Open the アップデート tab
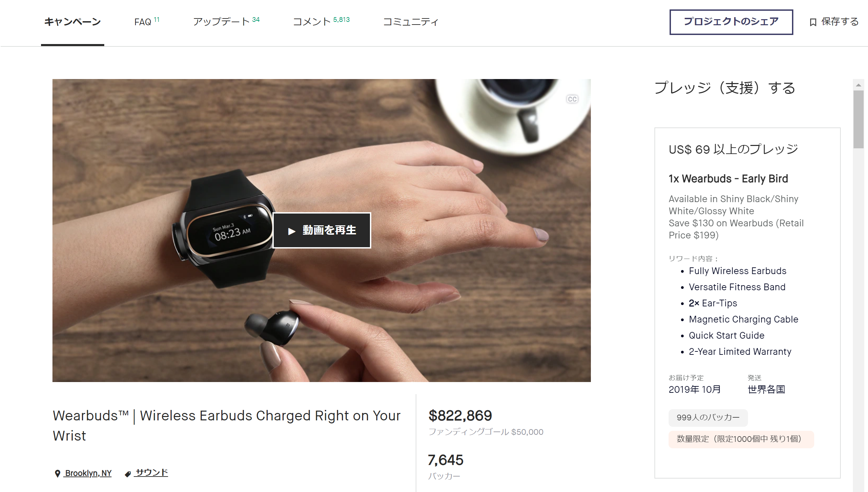This screenshot has width=868, height=492. 226,22
